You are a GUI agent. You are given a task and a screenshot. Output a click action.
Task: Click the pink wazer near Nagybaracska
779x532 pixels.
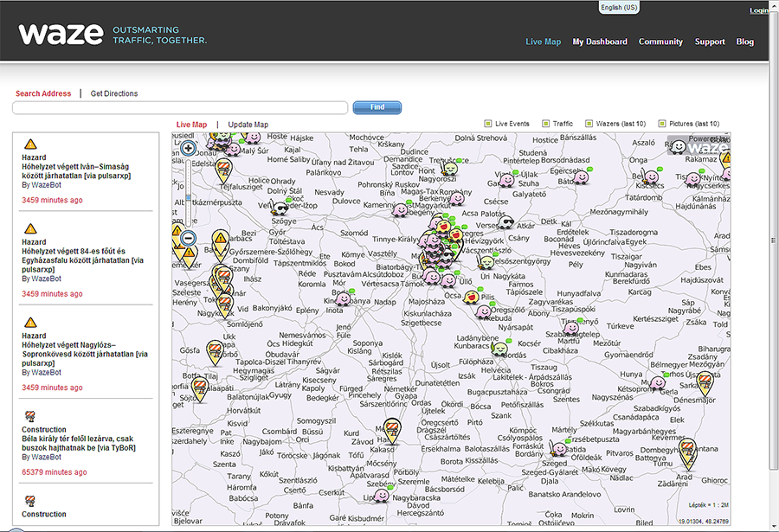(381, 496)
